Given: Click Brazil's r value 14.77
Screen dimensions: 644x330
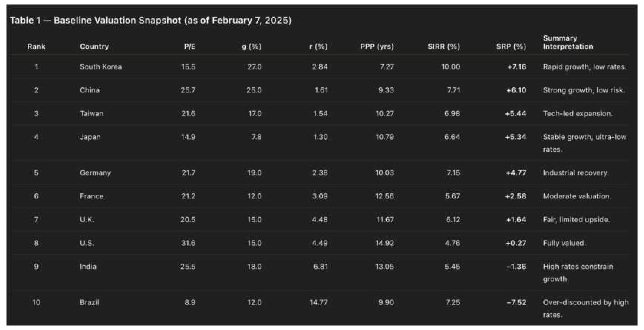Looking at the screenshot, I should 318,303.
